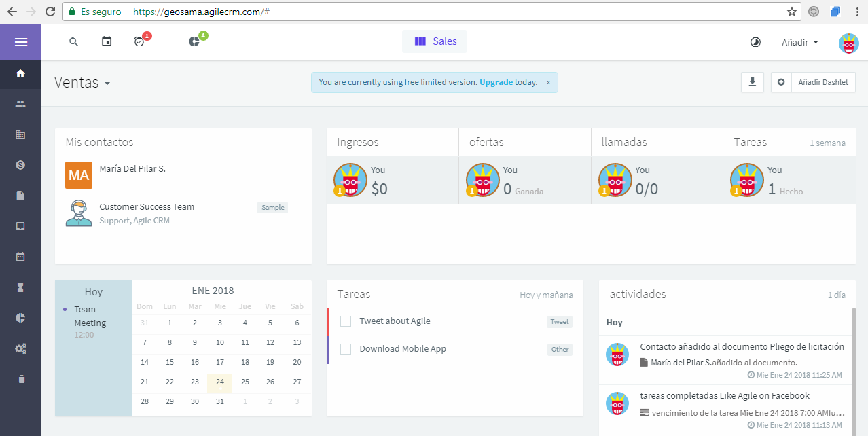Viewport: 868px width, 436px height.
Task: Open Documents file icon in sidebar
Action: click(x=20, y=196)
